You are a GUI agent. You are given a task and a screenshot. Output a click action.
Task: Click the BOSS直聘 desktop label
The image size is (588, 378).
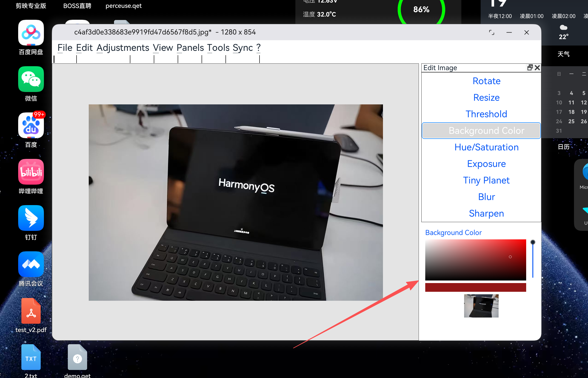(x=77, y=6)
